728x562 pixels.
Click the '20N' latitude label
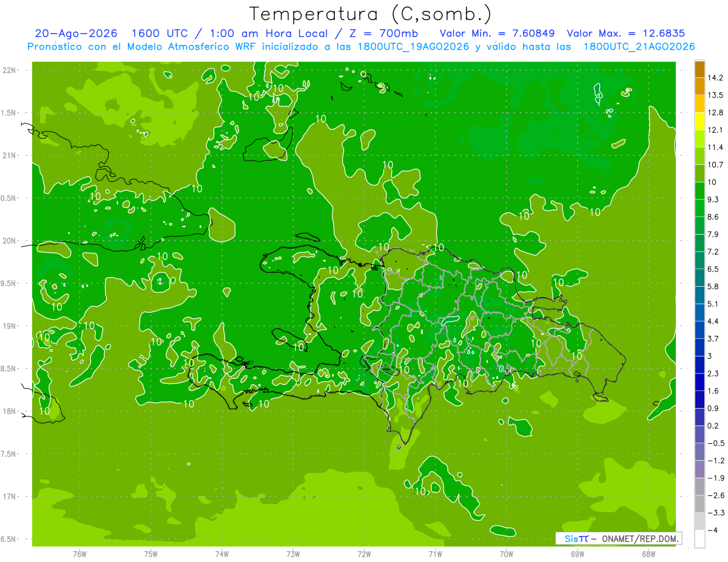tap(10, 241)
